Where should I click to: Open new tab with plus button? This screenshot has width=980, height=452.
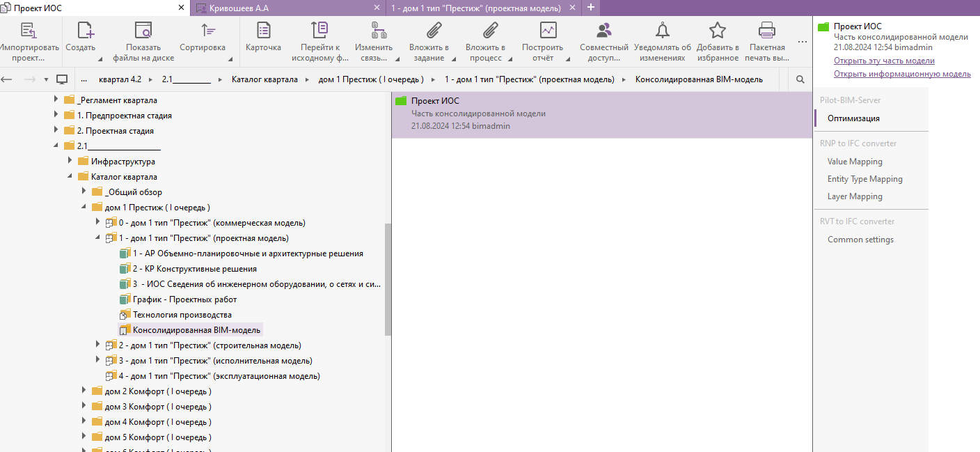(591, 8)
